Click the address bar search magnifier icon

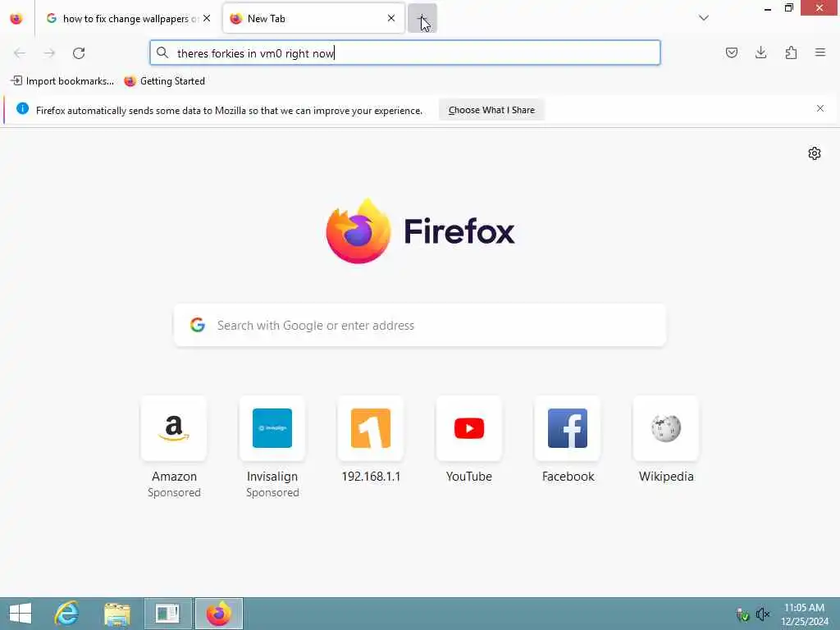162,52
